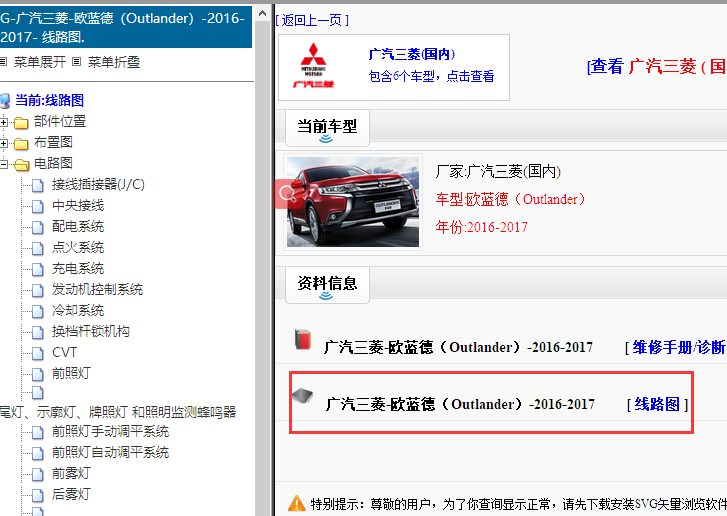727x516 pixels.
Task: Click the 部件位置 folder icon
Action: pyautogui.click(x=21, y=122)
